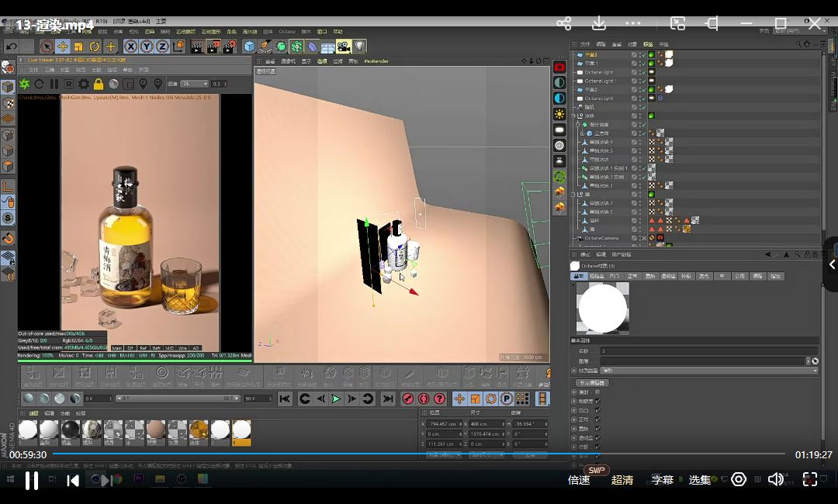Switch to Polygons mode in left palette
838x504 pixels.
tap(8, 167)
